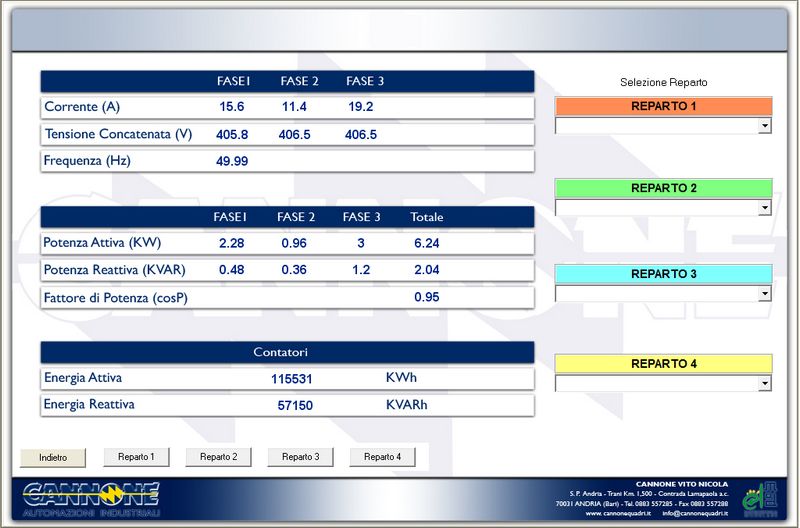Open the REPARTO 1 dropdown arrow
This screenshot has height=528, width=800.
click(765, 126)
